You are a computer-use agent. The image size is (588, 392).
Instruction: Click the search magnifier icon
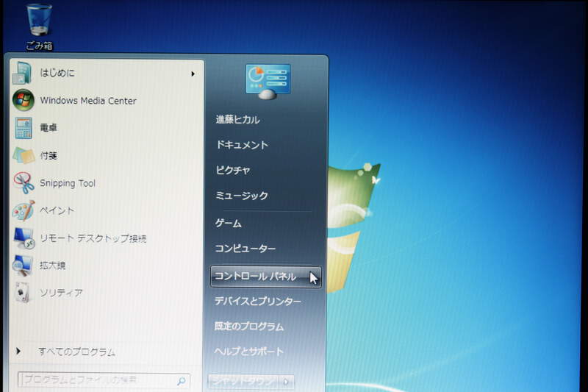(x=182, y=381)
